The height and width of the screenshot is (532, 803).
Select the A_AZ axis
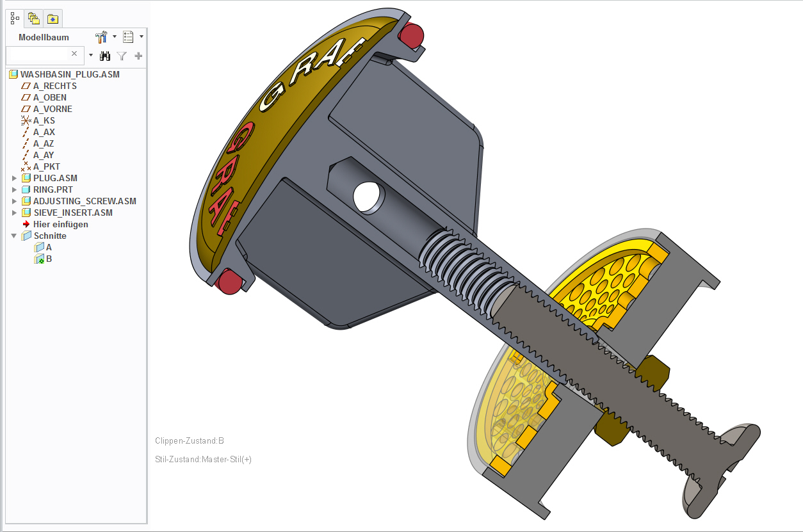coord(44,143)
